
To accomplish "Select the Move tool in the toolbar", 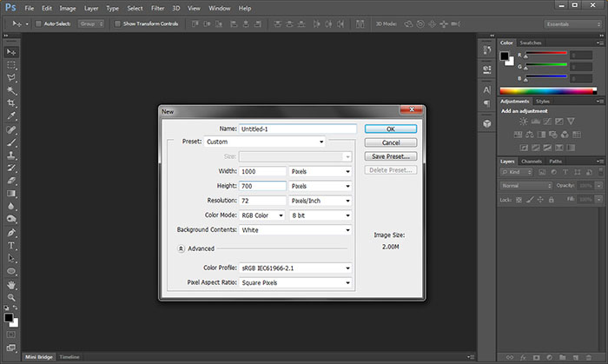I will [12, 52].
